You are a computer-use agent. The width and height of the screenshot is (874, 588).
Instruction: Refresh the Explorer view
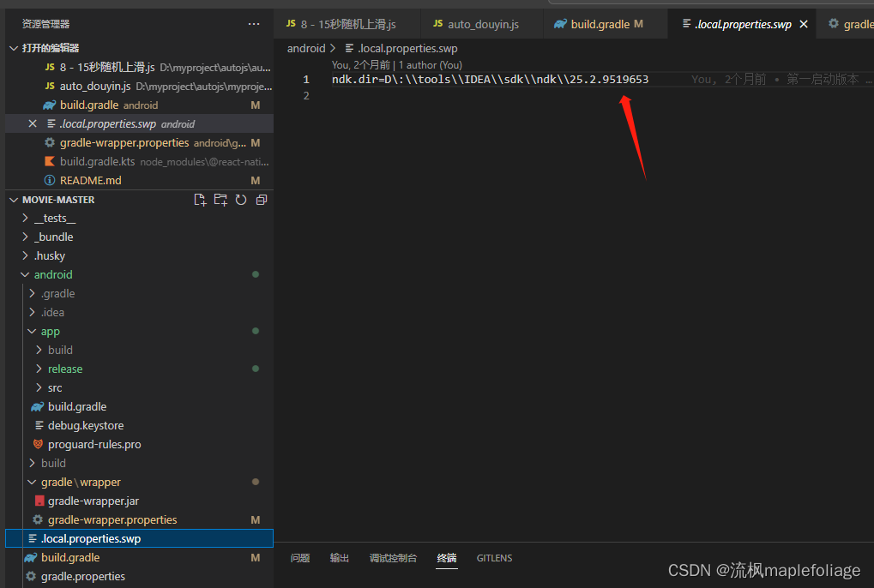click(x=241, y=199)
